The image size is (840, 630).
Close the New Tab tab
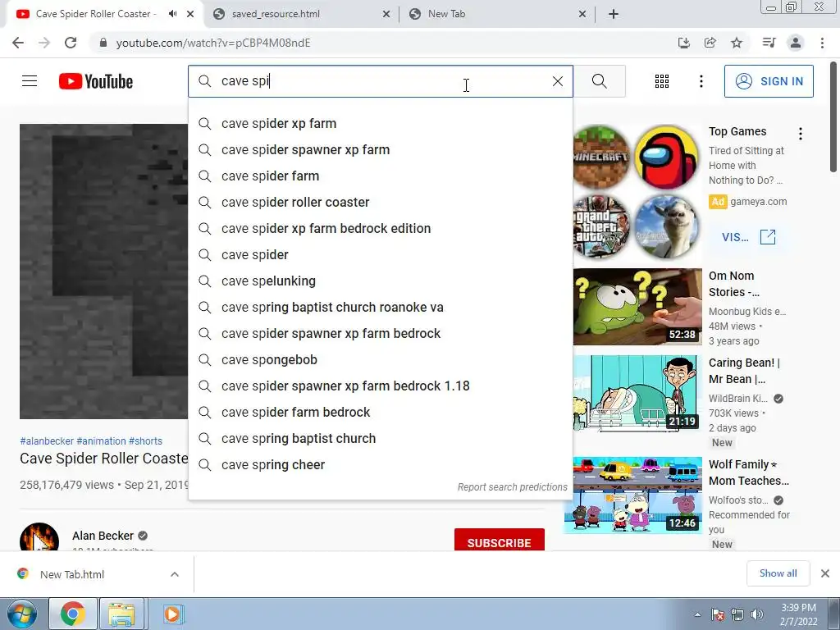pyautogui.click(x=582, y=14)
